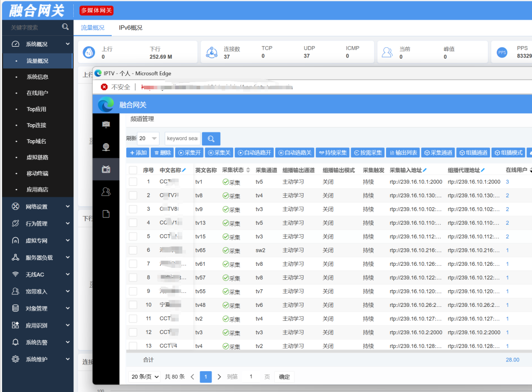Viewport: 532px width, 392px height.
Task: Open Top应用 in the sidebar
Action: [36, 109]
